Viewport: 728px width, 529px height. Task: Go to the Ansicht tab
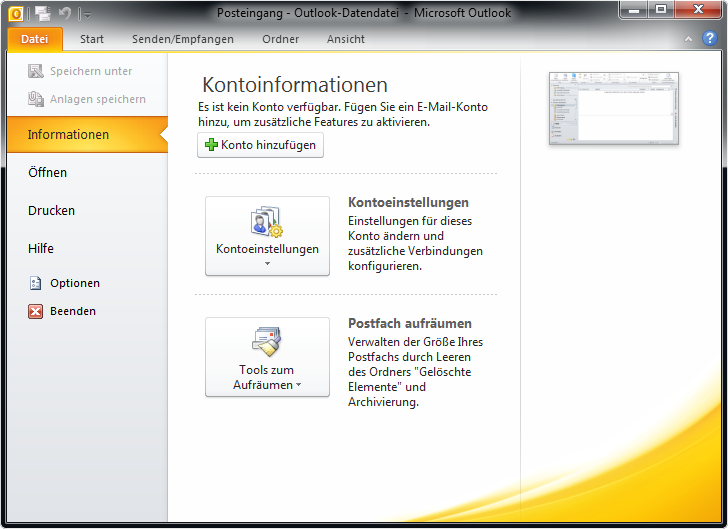(346, 39)
